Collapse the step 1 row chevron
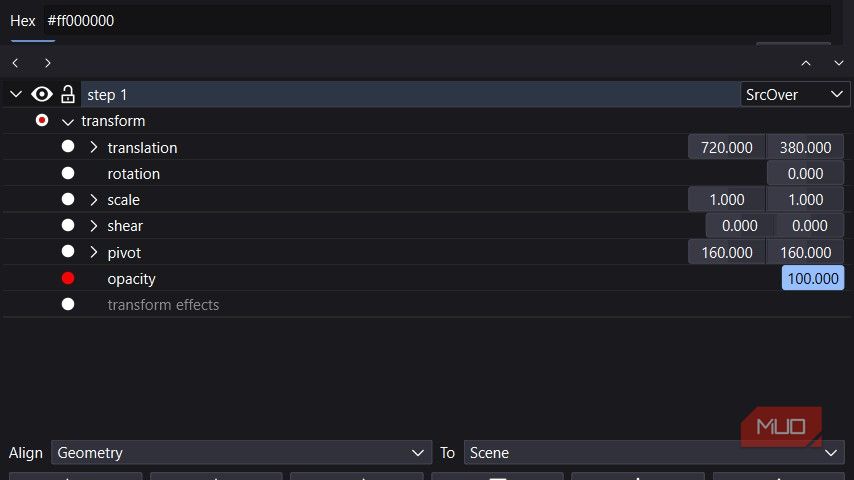Screen dimensions: 854x480 point(16,94)
